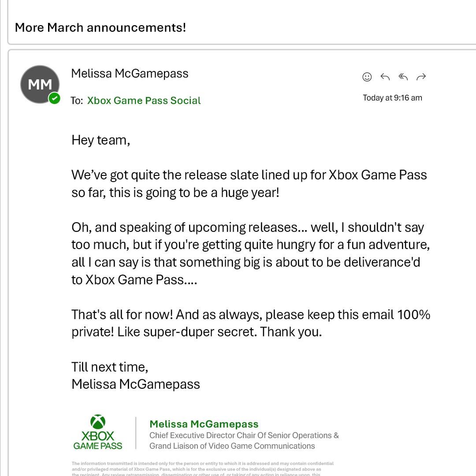Select the green signature name Melissa McGamepass

click(x=204, y=424)
